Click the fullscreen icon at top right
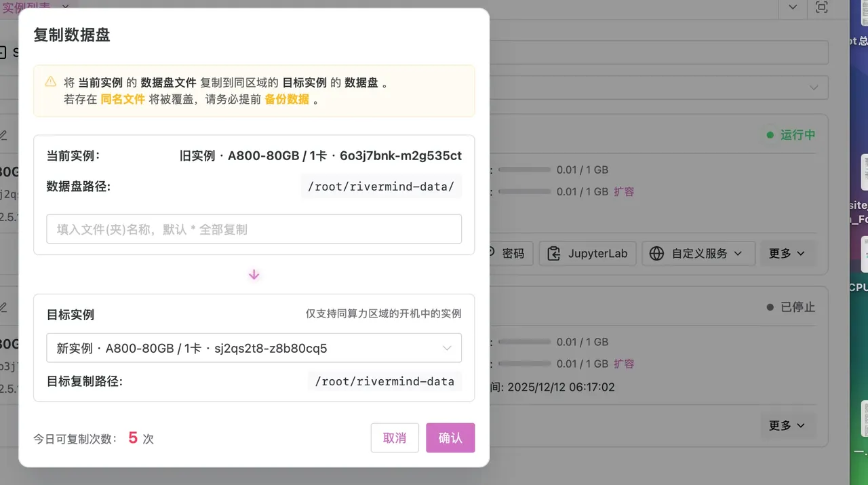Viewport: 868px width, 485px height. point(821,7)
